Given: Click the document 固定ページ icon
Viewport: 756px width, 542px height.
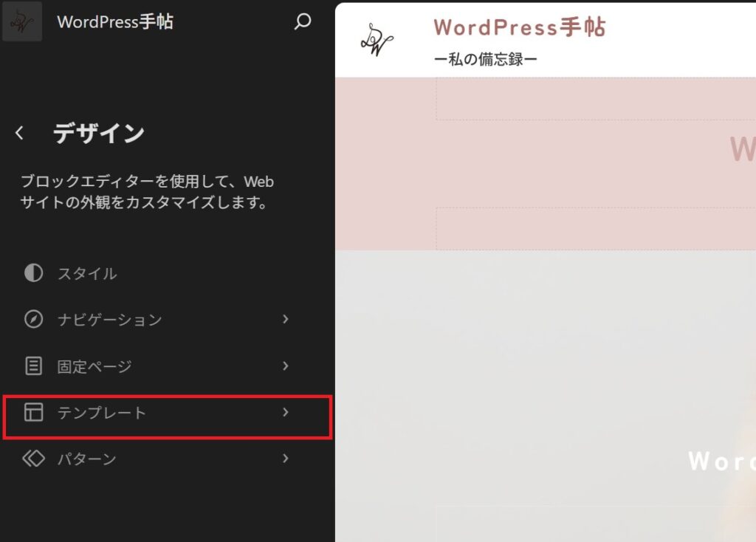Looking at the screenshot, I should click(x=33, y=366).
